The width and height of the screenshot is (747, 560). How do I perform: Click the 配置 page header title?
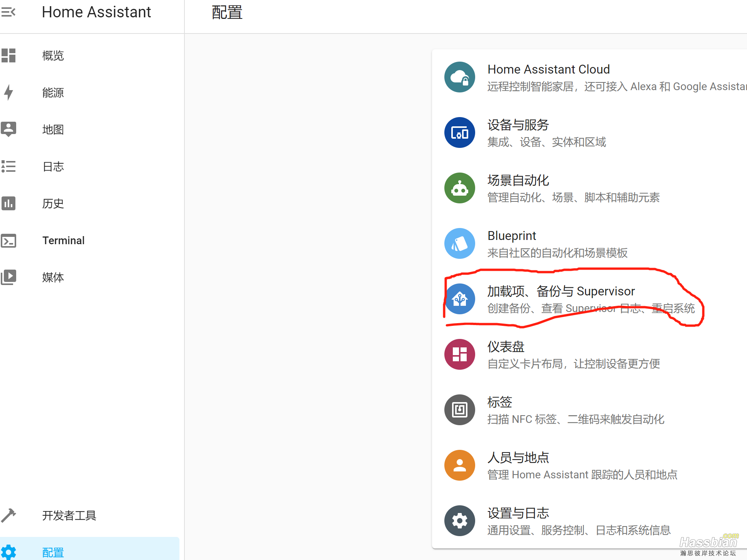tap(227, 12)
